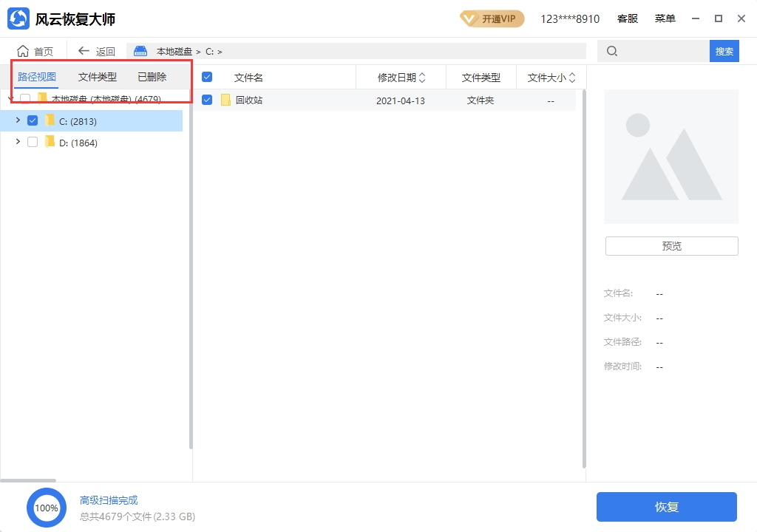Check the D: (1864) checkbox

click(33, 143)
